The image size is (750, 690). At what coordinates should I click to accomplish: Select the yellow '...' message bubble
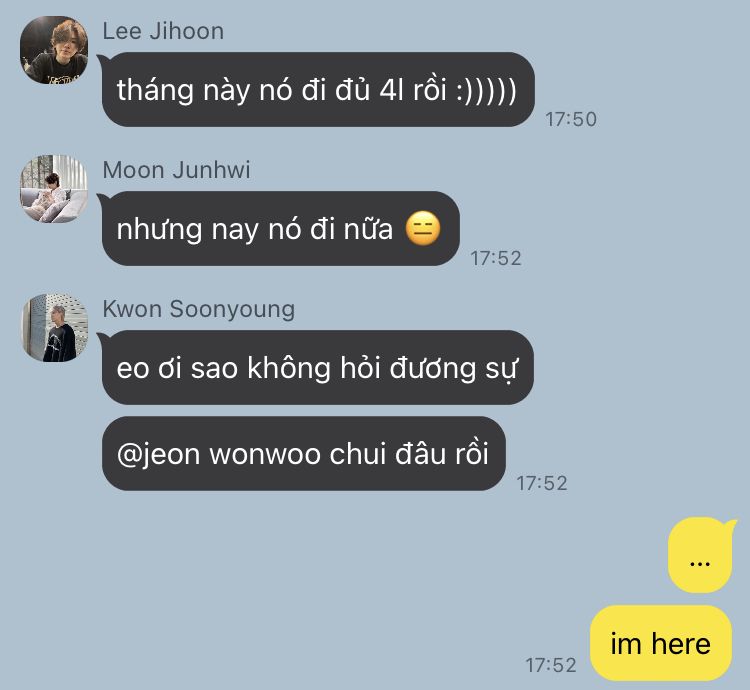coord(700,556)
